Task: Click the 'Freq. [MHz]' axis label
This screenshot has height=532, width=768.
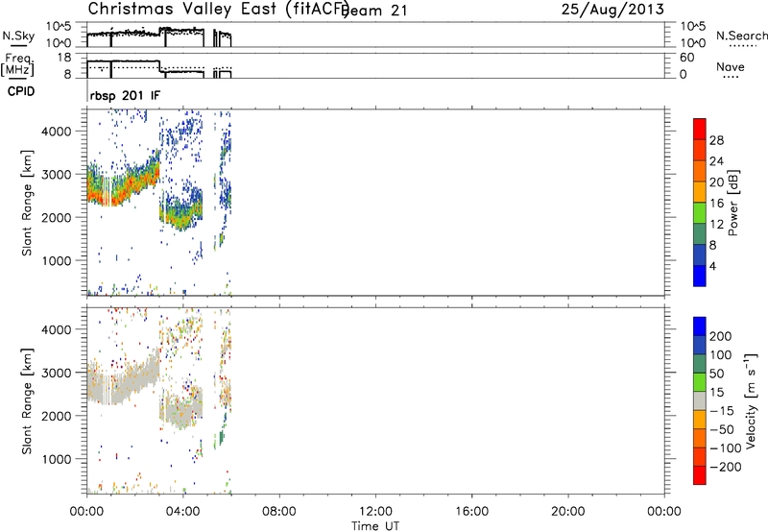Action: [18, 65]
